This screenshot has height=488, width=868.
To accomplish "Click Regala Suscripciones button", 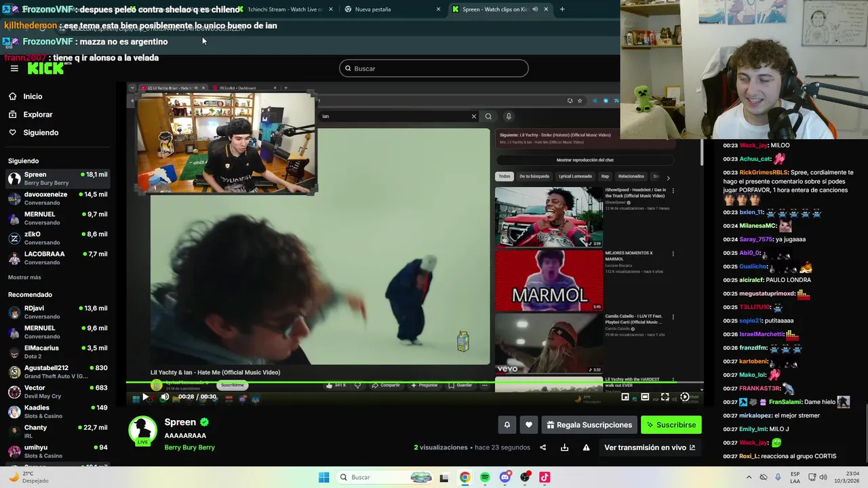I will [x=589, y=425].
